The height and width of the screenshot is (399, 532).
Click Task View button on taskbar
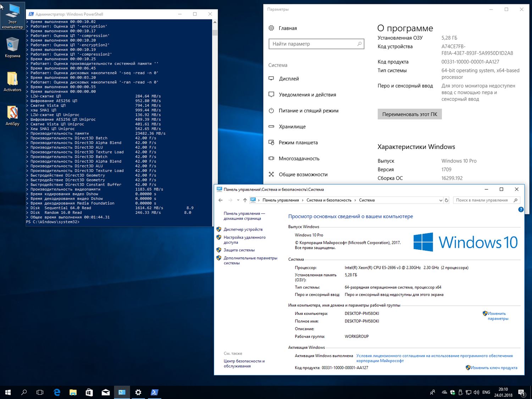click(x=40, y=392)
